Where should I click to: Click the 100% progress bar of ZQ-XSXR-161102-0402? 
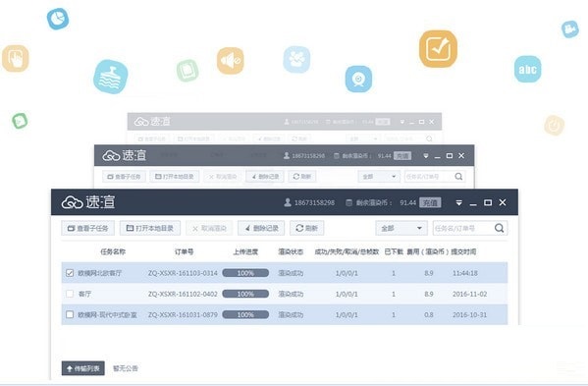(x=245, y=294)
